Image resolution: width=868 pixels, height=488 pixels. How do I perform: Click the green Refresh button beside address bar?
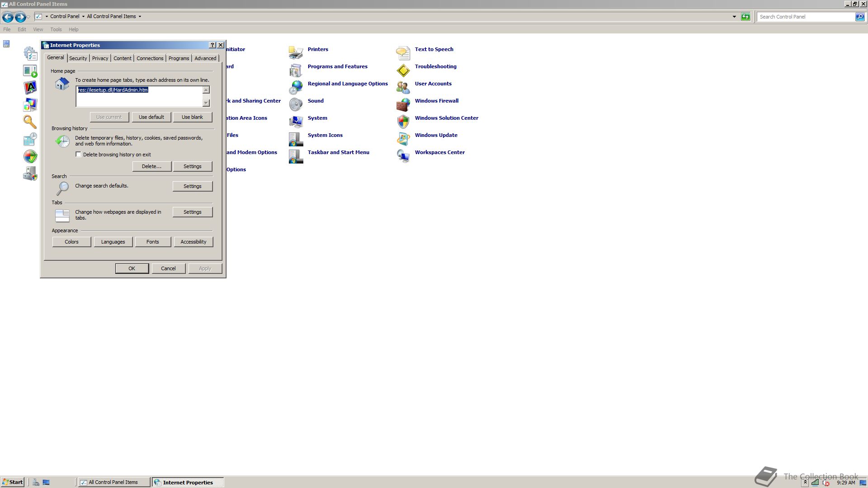coord(745,17)
